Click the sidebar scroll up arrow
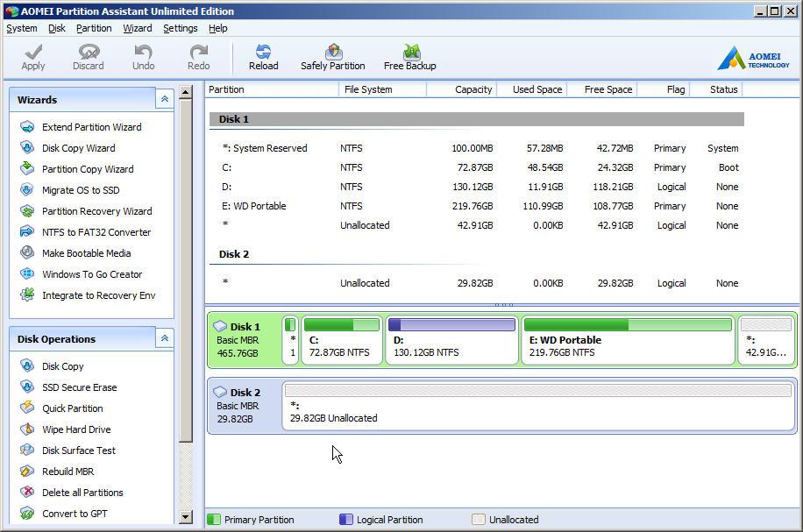The height and width of the screenshot is (532, 803). coord(185,93)
